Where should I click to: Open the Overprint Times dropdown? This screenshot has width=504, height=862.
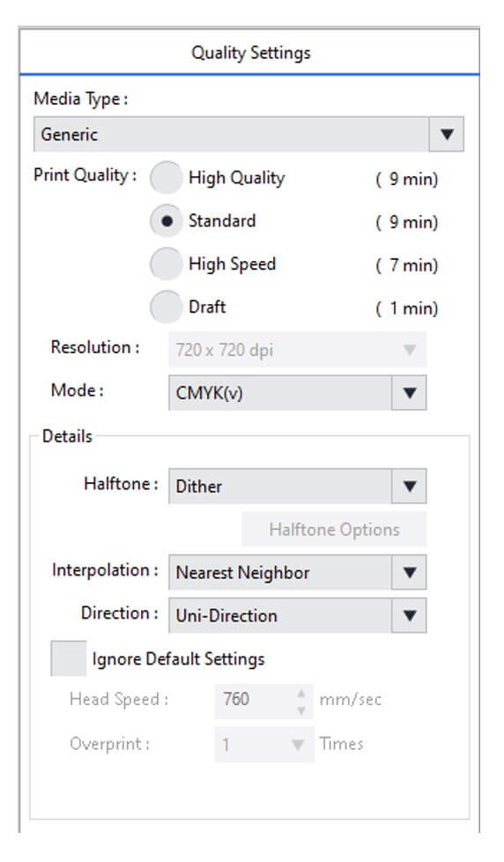(263, 745)
